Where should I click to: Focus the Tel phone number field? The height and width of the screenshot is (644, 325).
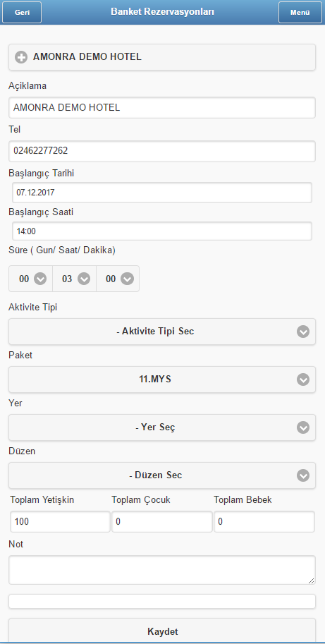click(162, 151)
